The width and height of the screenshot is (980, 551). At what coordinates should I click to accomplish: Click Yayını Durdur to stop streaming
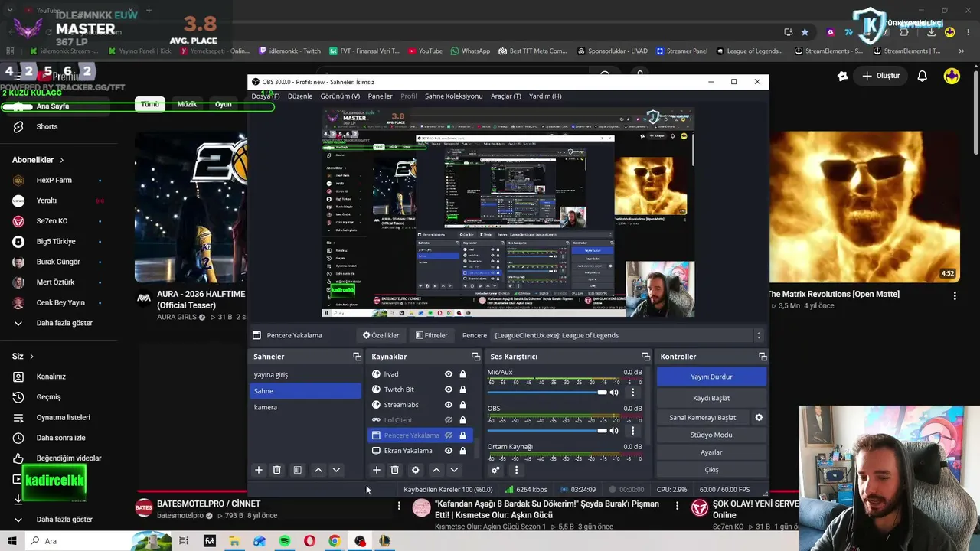pos(711,377)
